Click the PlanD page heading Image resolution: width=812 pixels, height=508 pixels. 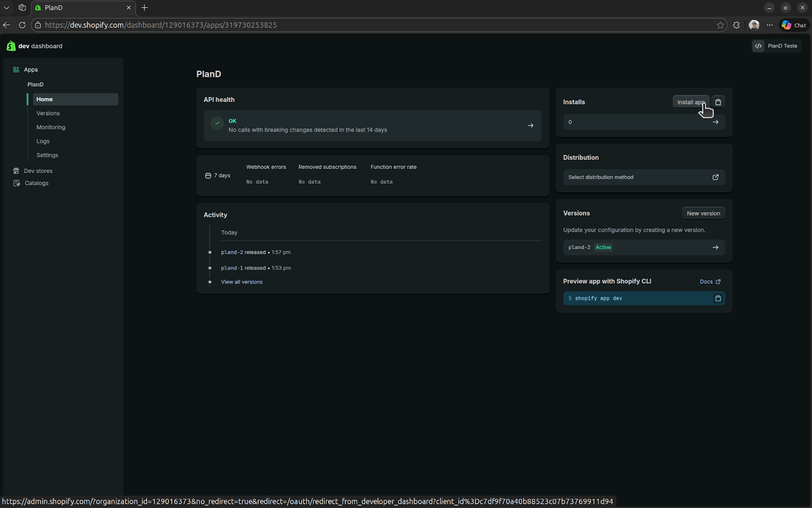point(209,74)
